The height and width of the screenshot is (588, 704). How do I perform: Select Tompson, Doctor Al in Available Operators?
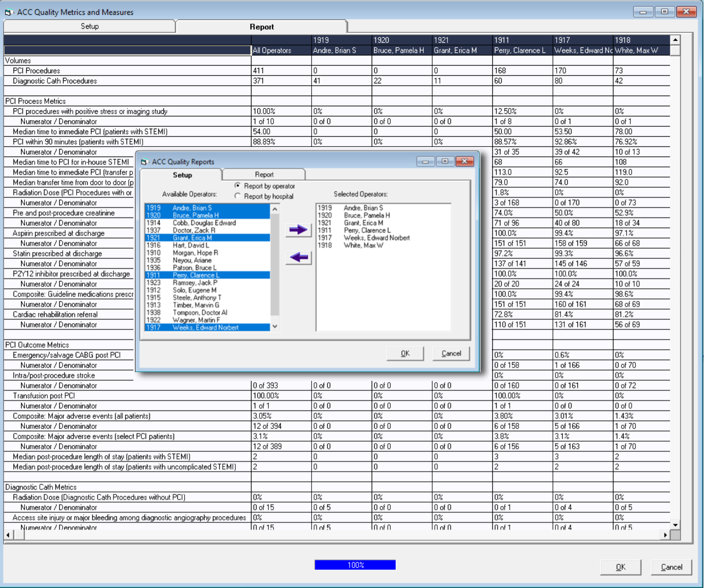pyautogui.click(x=207, y=312)
